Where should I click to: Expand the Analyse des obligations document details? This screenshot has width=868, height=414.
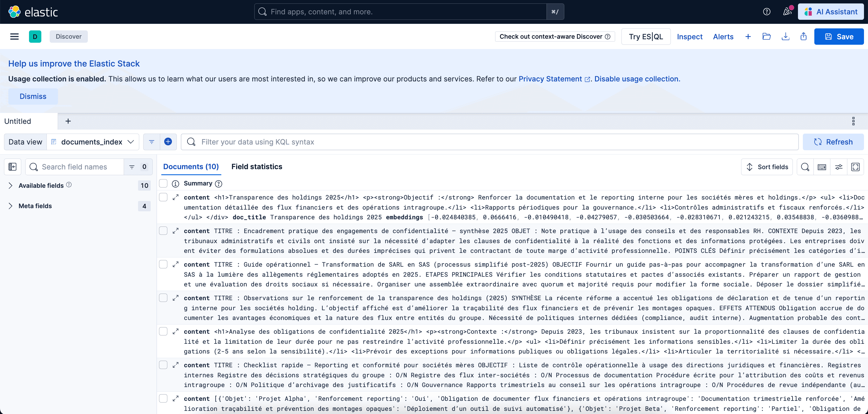pyautogui.click(x=176, y=331)
